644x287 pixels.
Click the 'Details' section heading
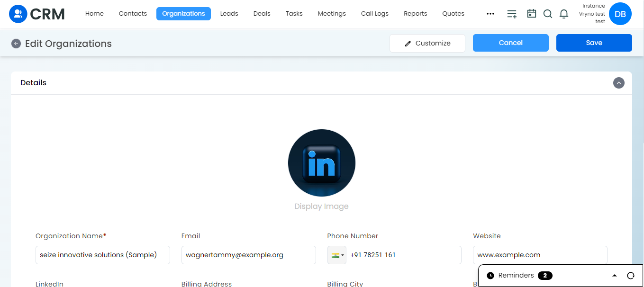[x=34, y=83]
